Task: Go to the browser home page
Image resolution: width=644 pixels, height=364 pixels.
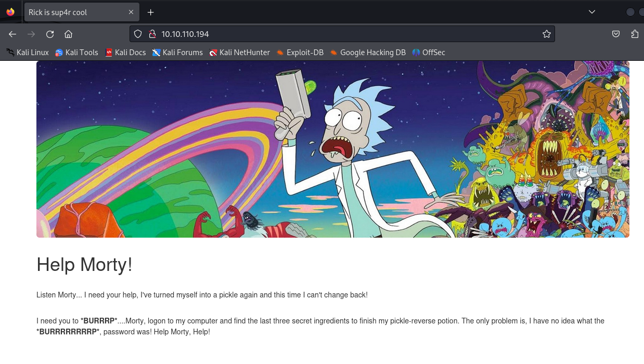Action: (x=68, y=34)
